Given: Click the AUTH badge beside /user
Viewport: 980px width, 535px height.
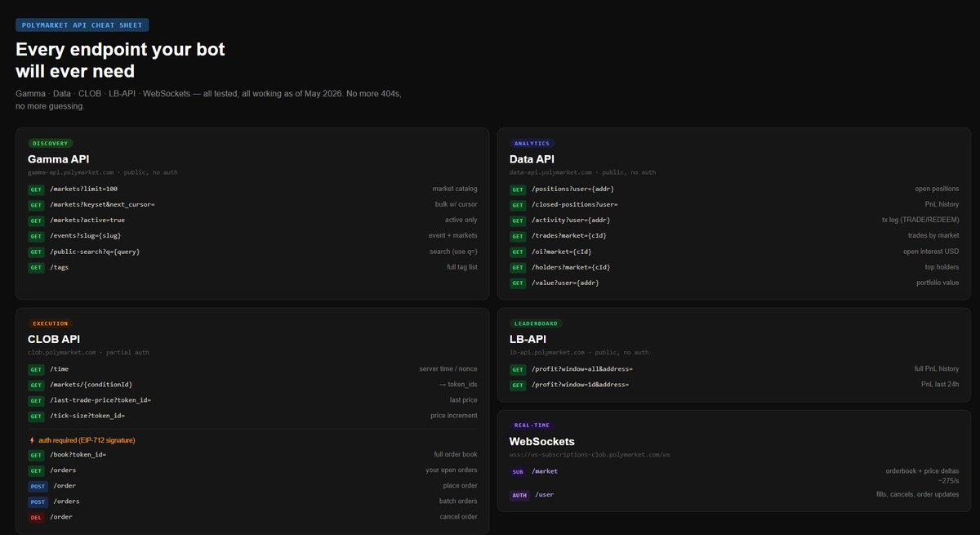Looking at the screenshot, I should (519, 495).
